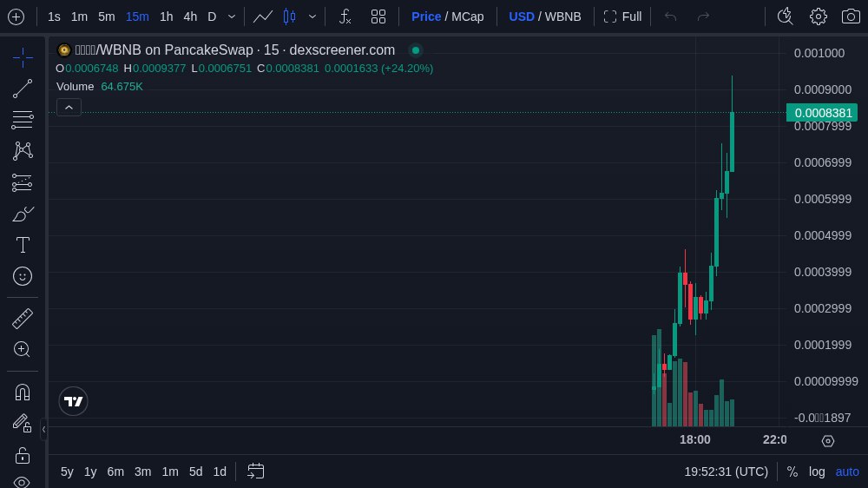
Task: Click the Full screen button
Action: click(622, 16)
